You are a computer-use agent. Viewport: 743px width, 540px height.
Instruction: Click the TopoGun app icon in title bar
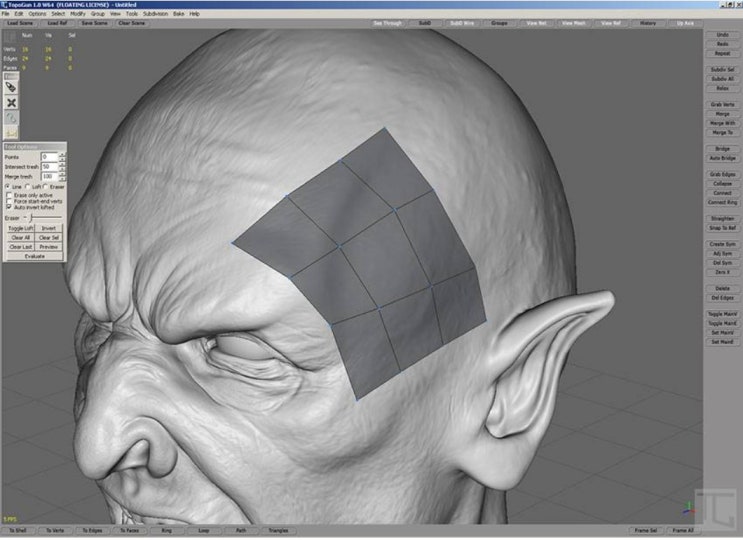tap(4, 4)
